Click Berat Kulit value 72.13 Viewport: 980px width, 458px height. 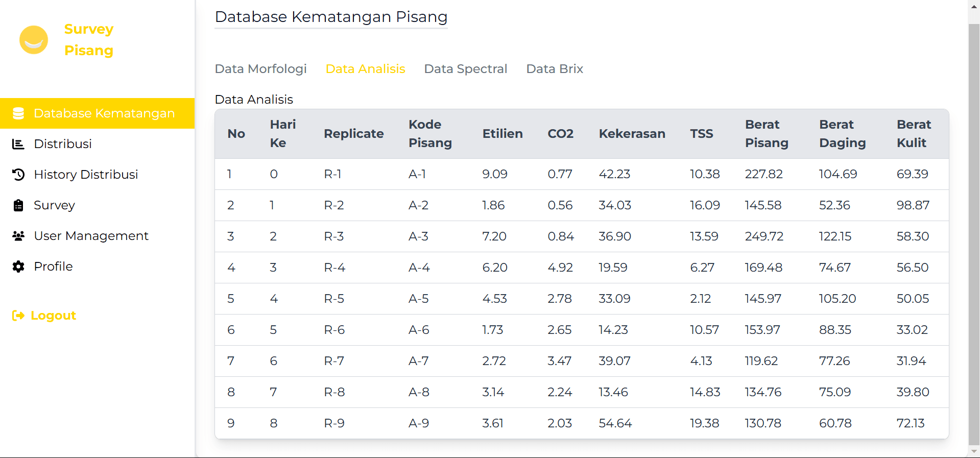[x=911, y=423]
